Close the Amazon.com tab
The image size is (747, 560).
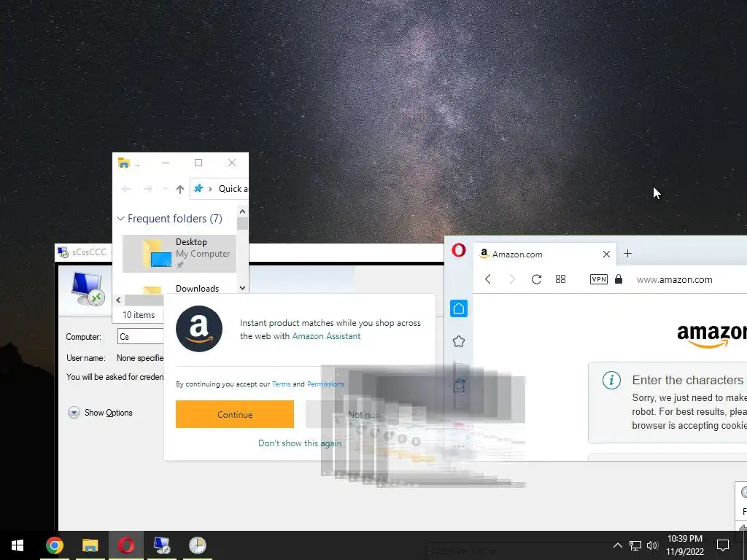click(x=606, y=254)
